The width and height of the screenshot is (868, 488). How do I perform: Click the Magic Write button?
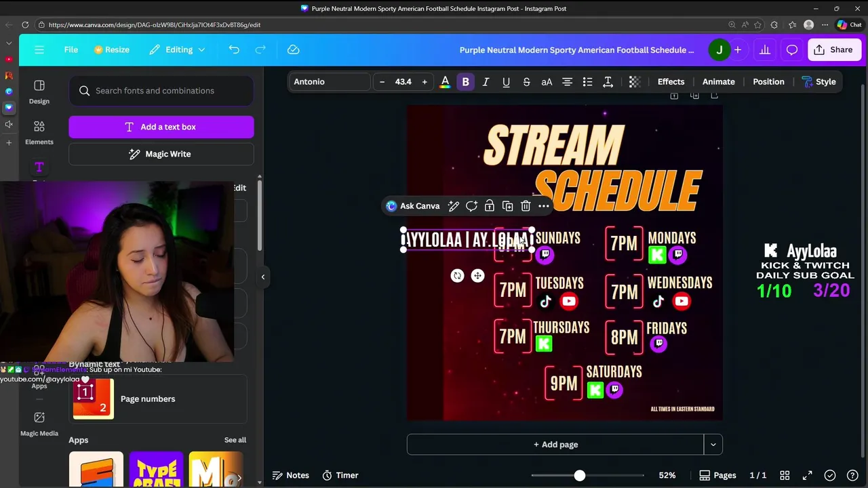click(x=161, y=154)
